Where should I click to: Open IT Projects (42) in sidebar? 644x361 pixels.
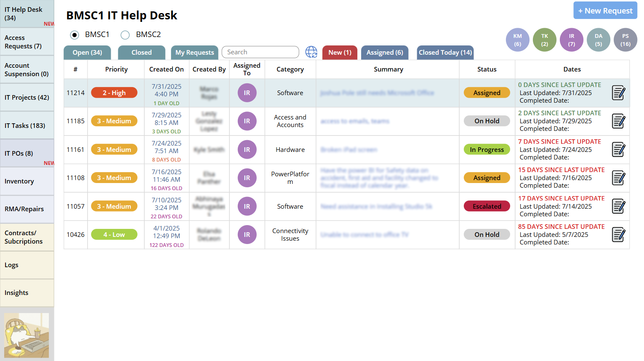[x=27, y=98]
